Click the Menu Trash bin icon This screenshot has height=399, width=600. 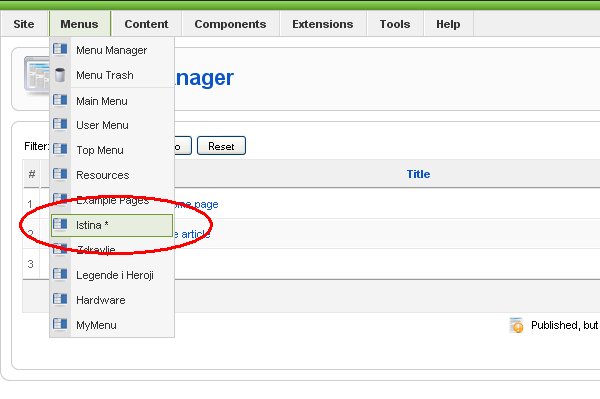tap(60, 75)
